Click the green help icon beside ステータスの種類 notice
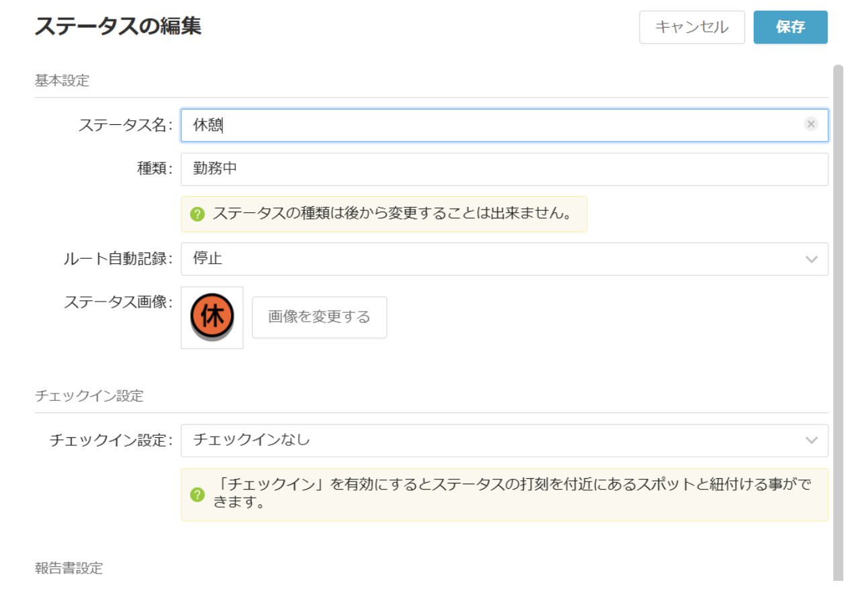This screenshot has height=595, width=868. click(x=197, y=214)
